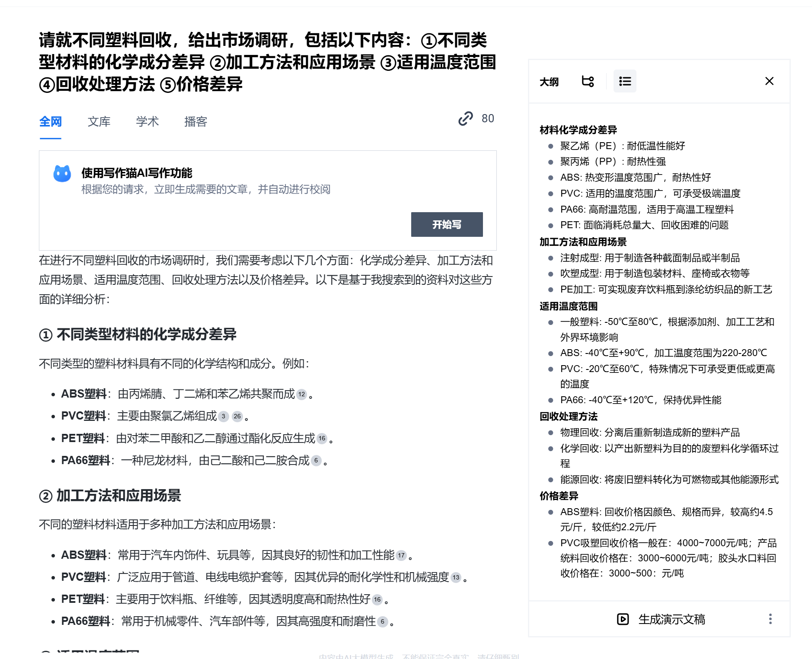
Task: Click the main question title about 塑料回收
Action: (267, 62)
